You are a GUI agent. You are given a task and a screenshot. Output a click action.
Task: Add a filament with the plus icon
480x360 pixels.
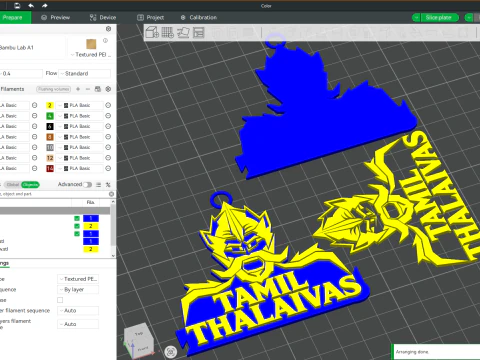tap(78, 89)
